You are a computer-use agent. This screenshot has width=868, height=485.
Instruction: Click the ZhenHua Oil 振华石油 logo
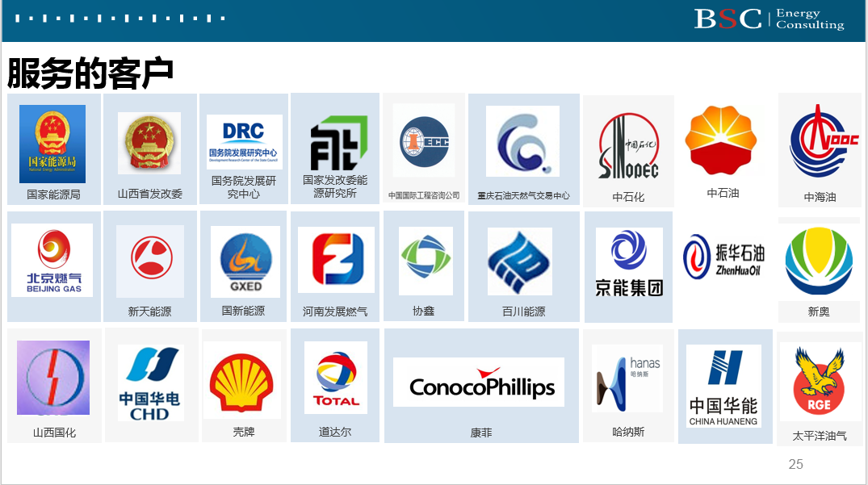724,256
